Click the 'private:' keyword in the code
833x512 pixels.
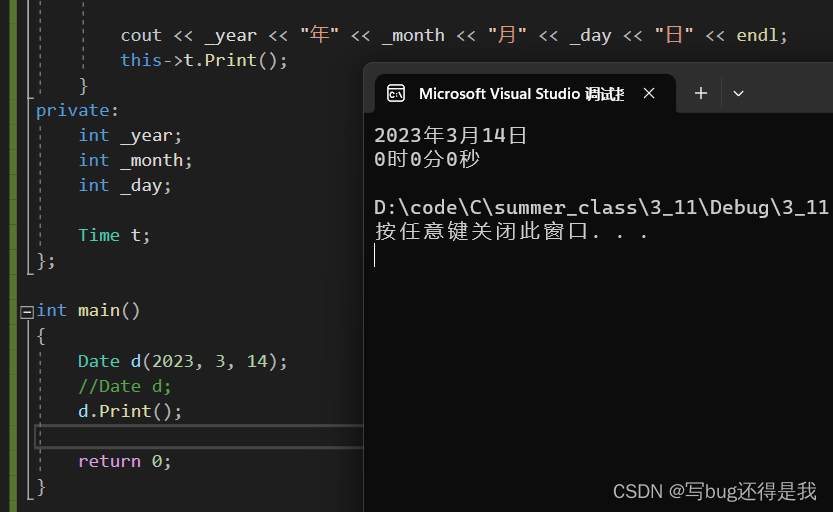coord(78,110)
